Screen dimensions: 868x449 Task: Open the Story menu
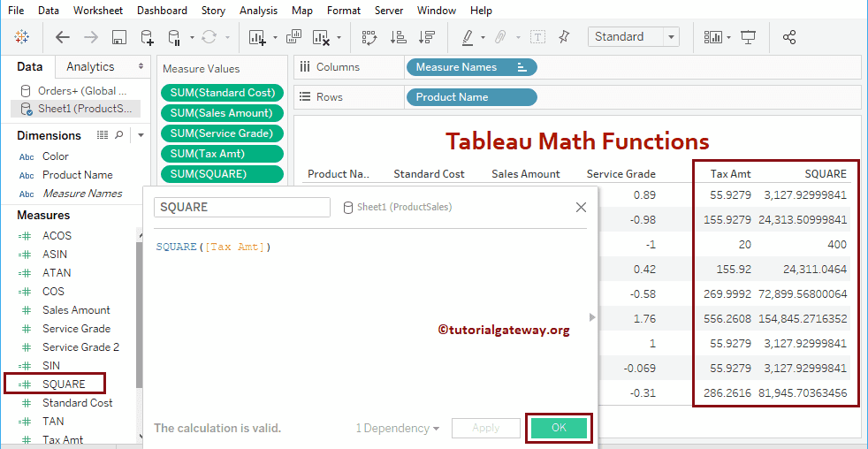coord(213,11)
